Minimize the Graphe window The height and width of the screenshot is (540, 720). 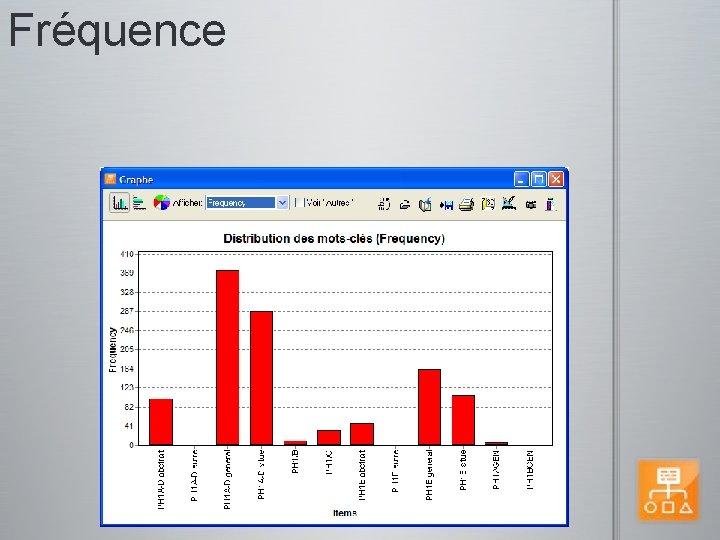click(521, 179)
